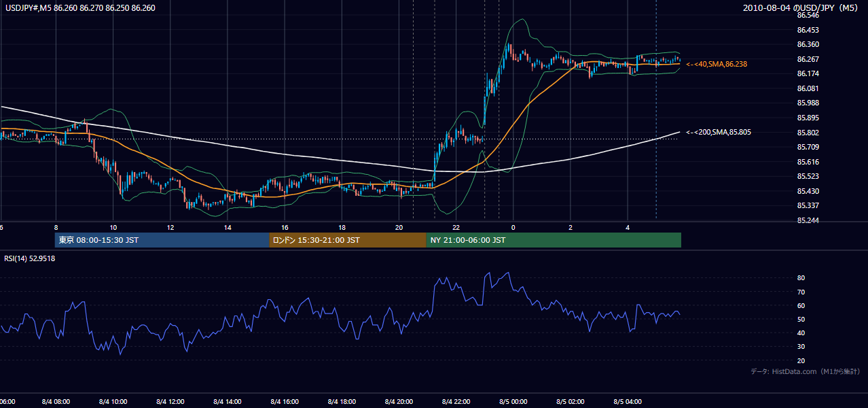Click the 8/4 08:00 time axis label

click(56, 402)
